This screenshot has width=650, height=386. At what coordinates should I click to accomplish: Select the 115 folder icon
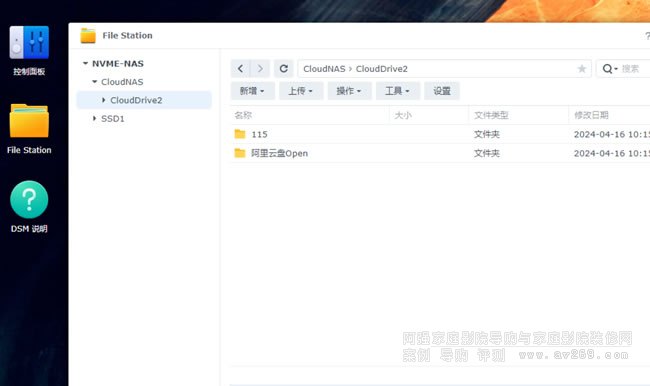(x=240, y=134)
